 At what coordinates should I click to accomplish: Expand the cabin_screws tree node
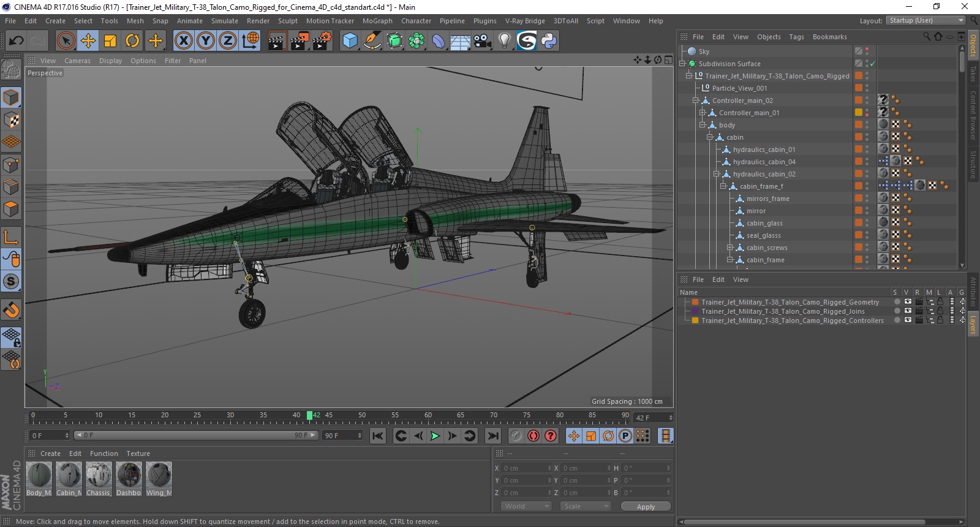[730, 248]
